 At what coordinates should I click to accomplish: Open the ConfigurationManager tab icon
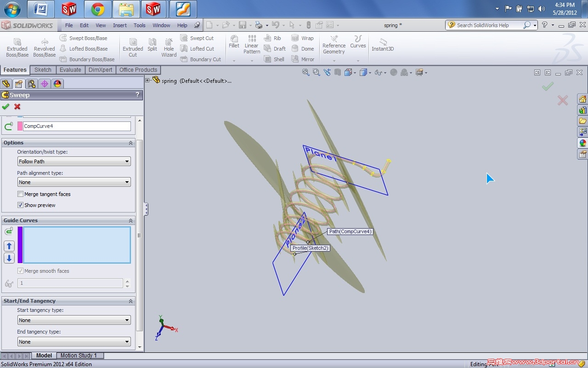tap(32, 84)
